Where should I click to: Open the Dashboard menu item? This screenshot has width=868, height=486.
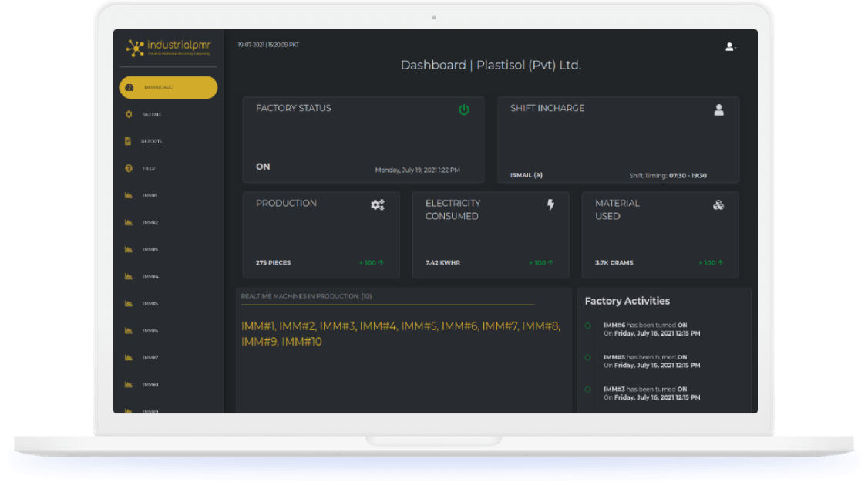point(168,88)
